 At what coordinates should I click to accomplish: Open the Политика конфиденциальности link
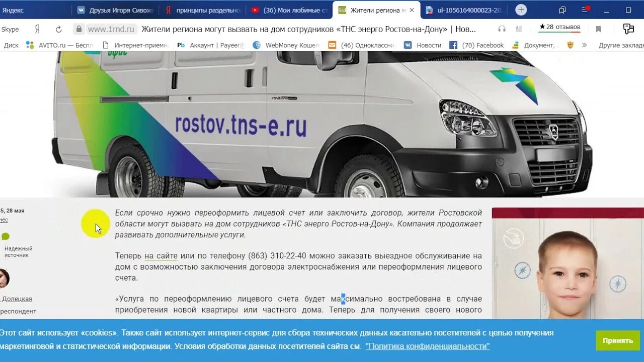pyautogui.click(x=428, y=346)
